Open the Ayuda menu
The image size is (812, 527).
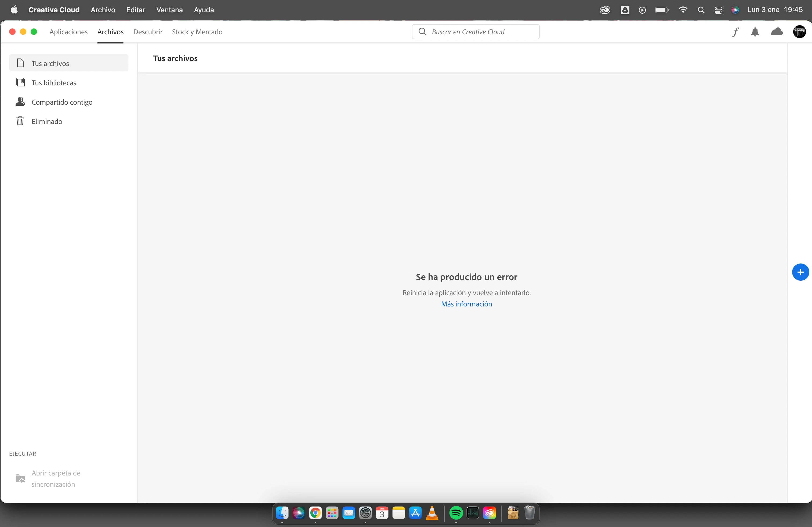click(204, 10)
